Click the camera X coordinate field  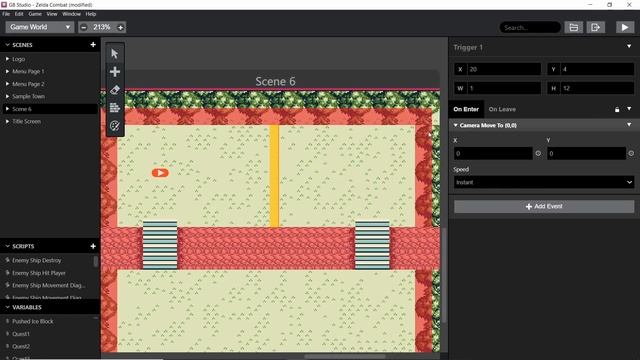coord(493,153)
